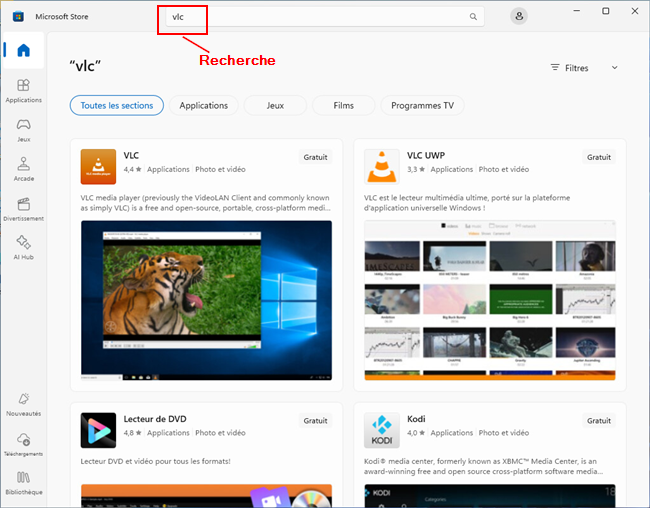Viewport: 650px width, 508px height.
Task: Open the VLC UWP video grid screenshot
Action: (490, 300)
